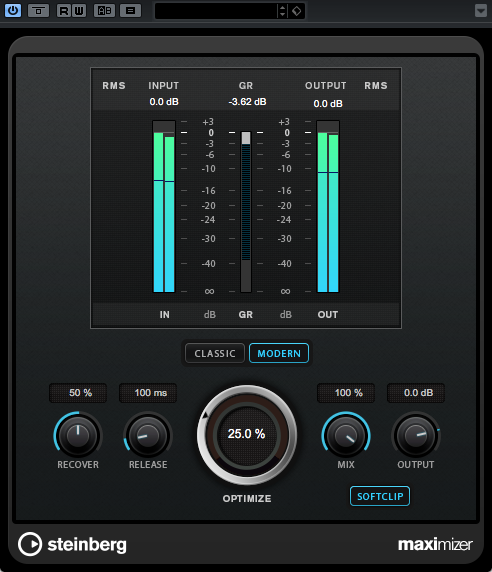
Task: Toggle the plugin power bypass button
Action: click(13, 10)
